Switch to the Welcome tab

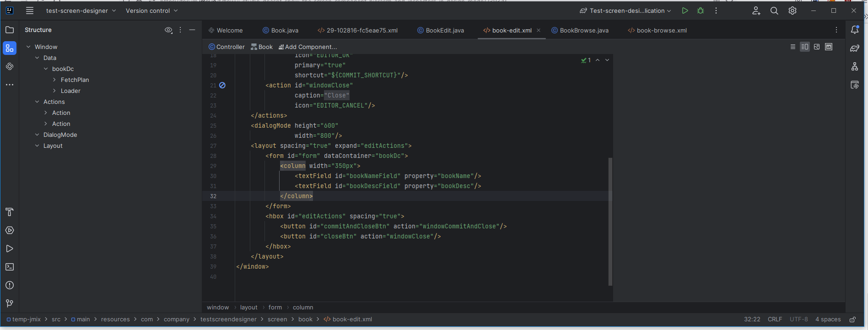pyautogui.click(x=226, y=30)
